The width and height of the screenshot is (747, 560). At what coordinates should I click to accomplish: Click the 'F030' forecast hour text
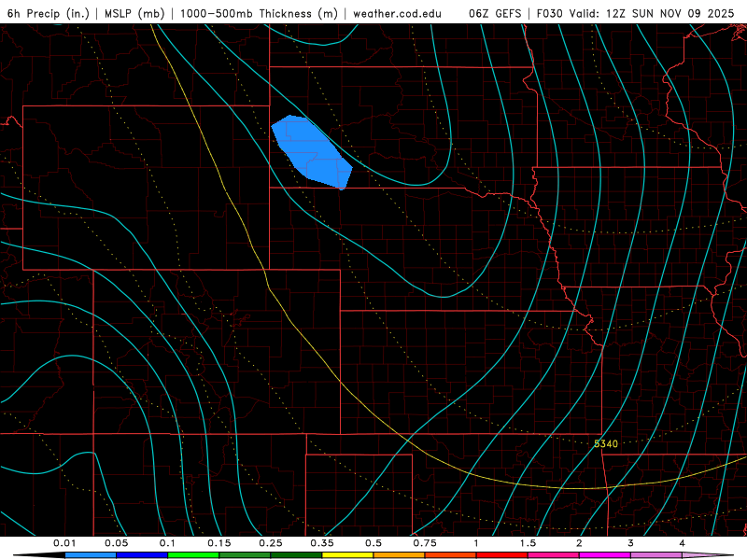point(549,13)
